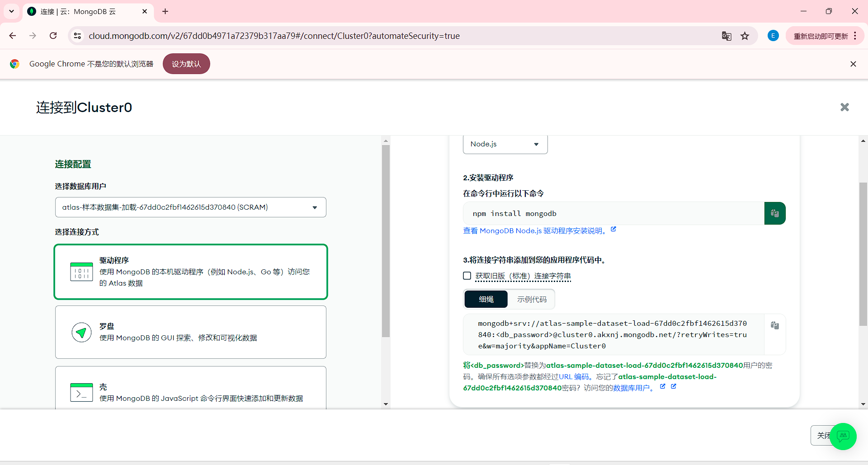
Task: Click 重新启动即可更新 button
Action: point(821,36)
